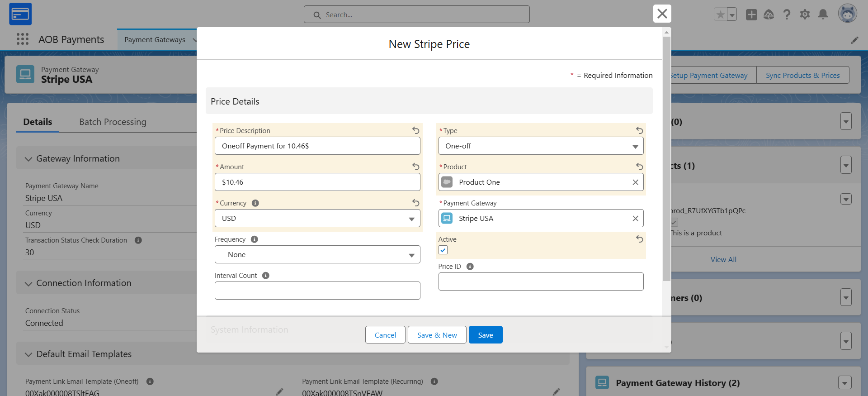Viewport: 868px width, 396px height.
Task: Click Sync Products & Prices button
Action: pyautogui.click(x=802, y=75)
